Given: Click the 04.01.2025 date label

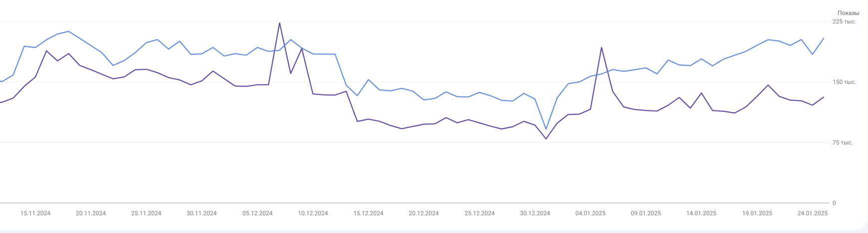Looking at the screenshot, I should tap(590, 213).
